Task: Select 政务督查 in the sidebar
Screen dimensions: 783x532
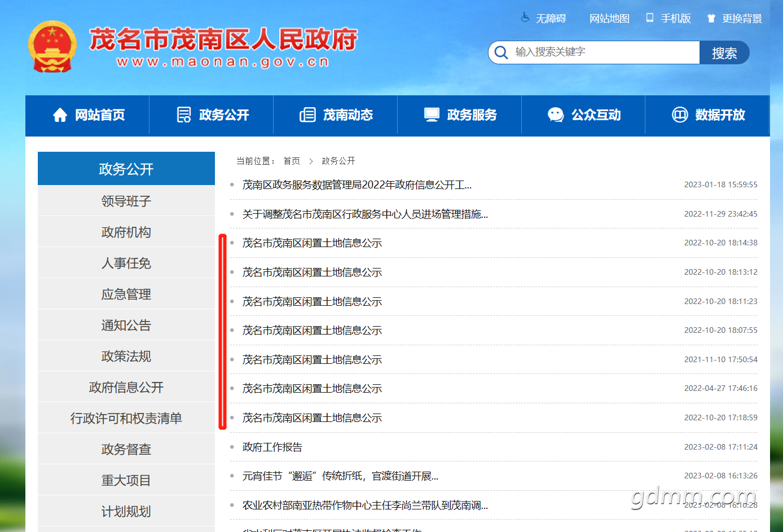Action: [x=126, y=449]
